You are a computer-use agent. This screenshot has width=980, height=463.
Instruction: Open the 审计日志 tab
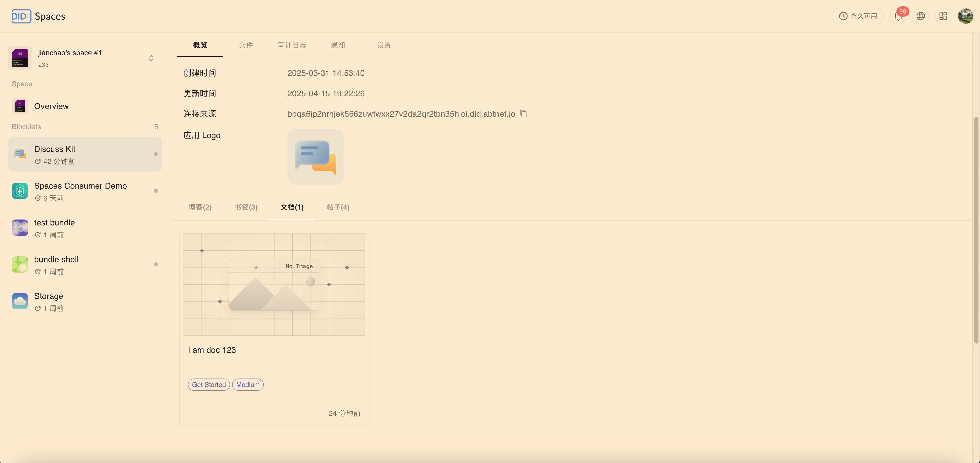coord(292,45)
